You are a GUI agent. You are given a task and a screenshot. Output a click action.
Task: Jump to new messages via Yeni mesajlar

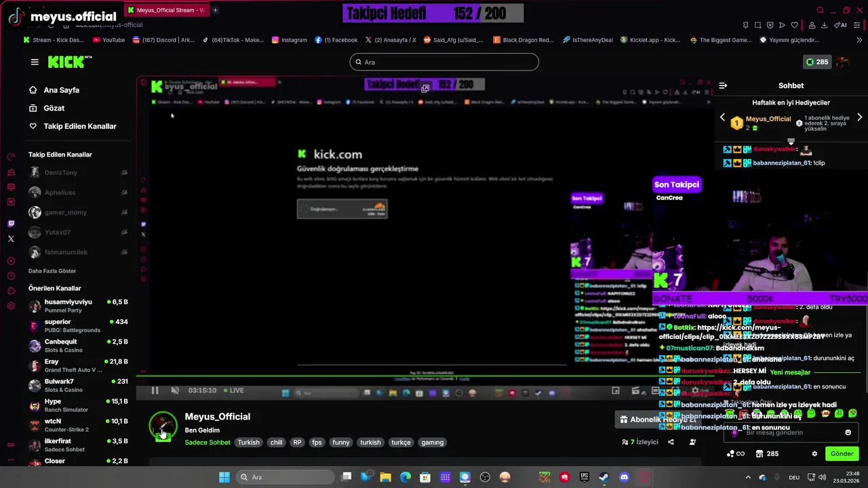point(791,372)
